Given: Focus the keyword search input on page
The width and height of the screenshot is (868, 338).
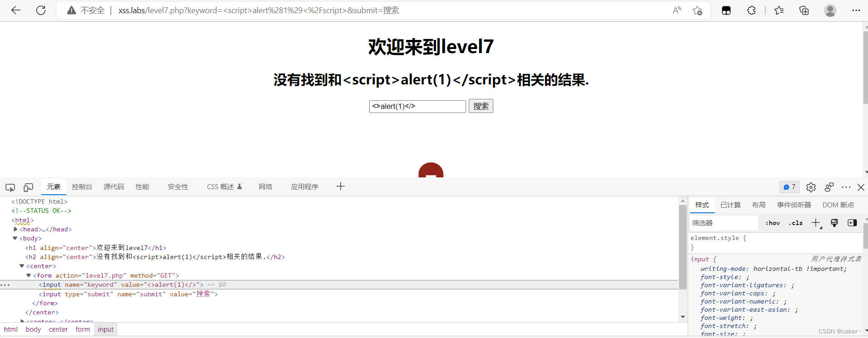Looking at the screenshot, I should pyautogui.click(x=417, y=106).
